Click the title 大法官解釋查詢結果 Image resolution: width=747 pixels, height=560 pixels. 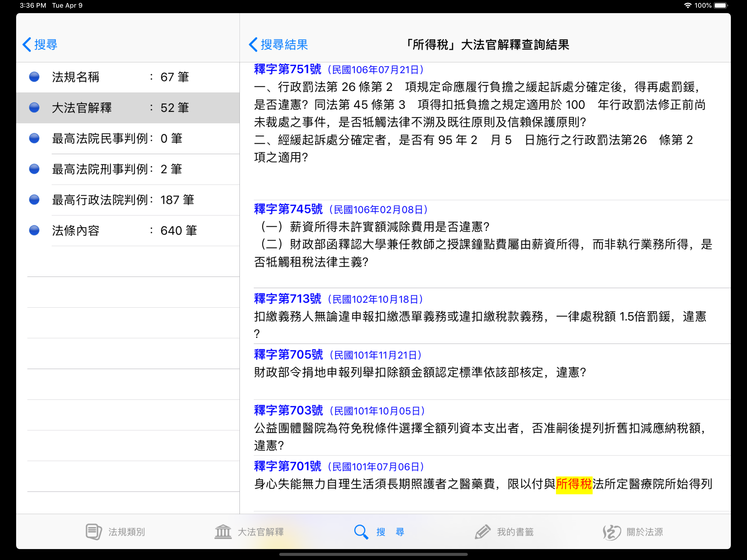[x=515, y=45]
